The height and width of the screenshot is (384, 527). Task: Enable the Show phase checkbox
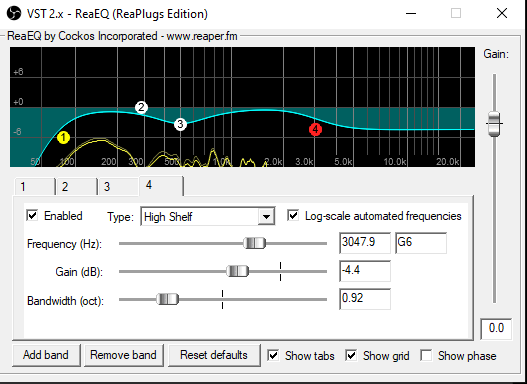click(x=426, y=355)
